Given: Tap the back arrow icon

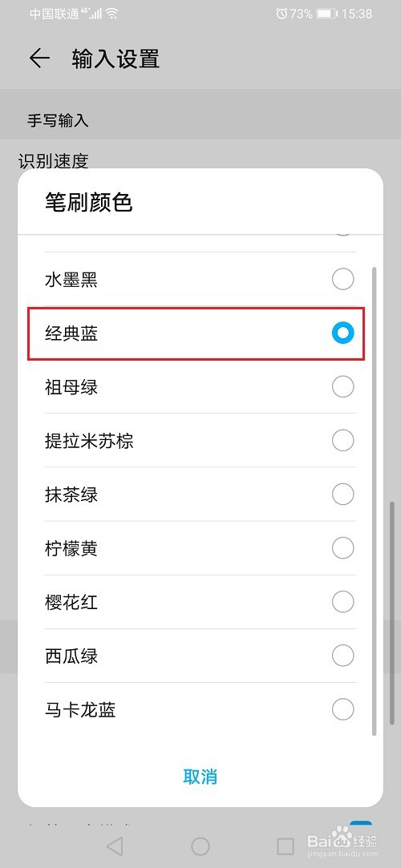Looking at the screenshot, I should pyautogui.click(x=39, y=59).
